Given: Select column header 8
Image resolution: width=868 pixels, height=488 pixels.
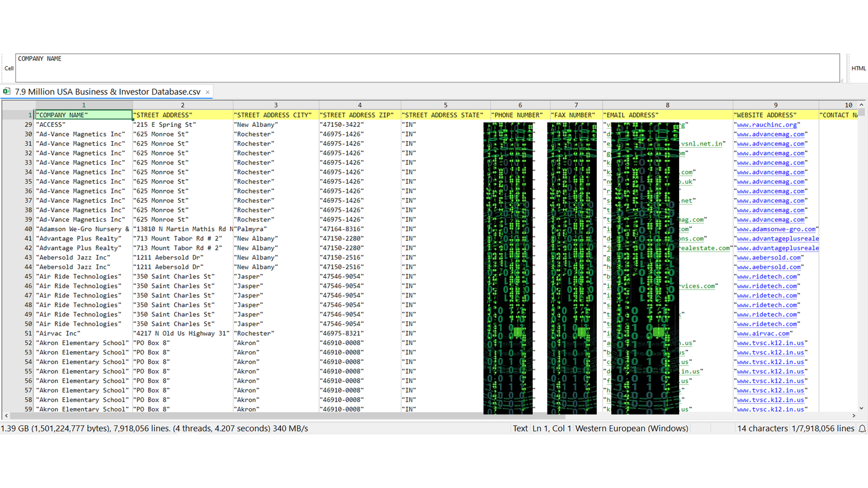Looking at the screenshot, I should tap(667, 105).
